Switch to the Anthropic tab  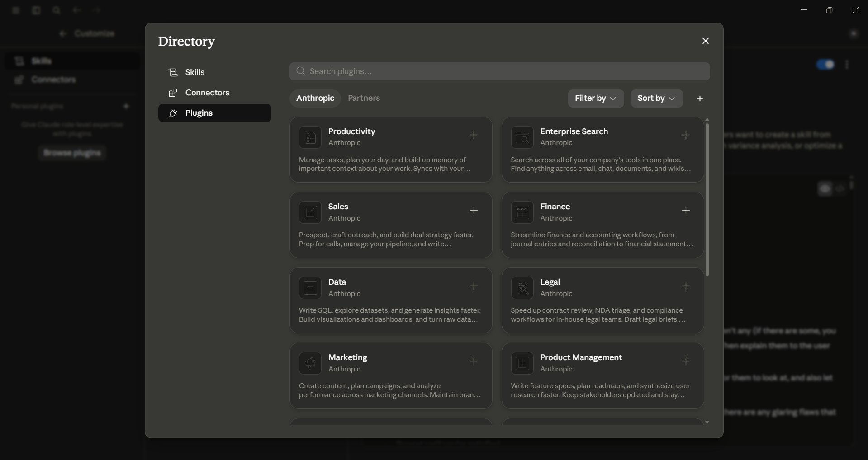tap(315, 99)
